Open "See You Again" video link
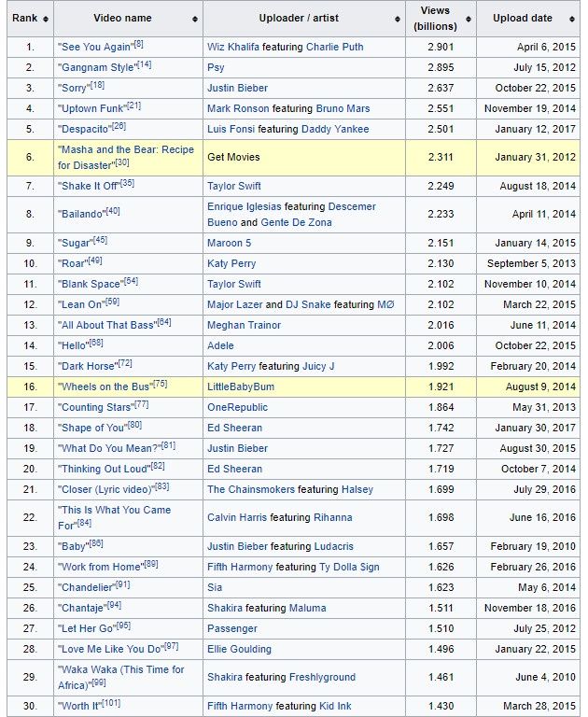This screenshot has height=717, width=588. point(95,47)
